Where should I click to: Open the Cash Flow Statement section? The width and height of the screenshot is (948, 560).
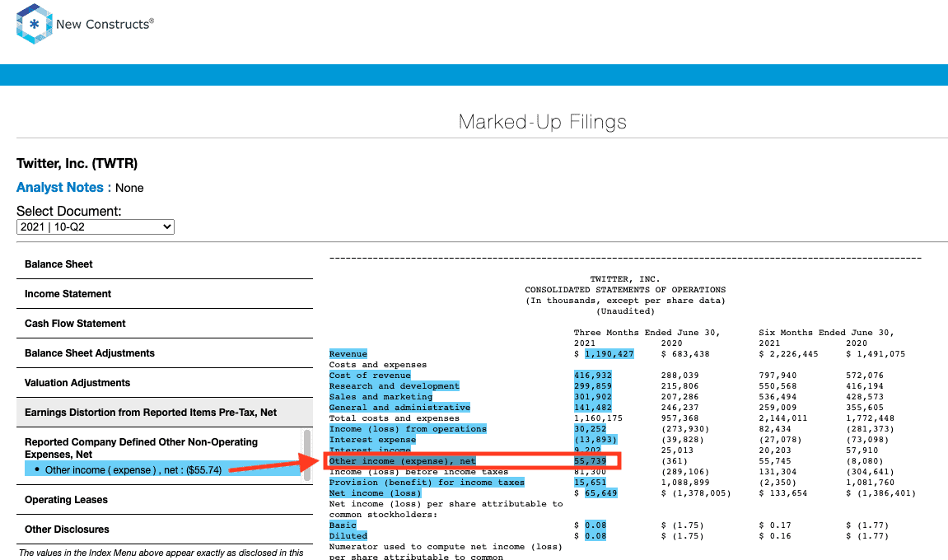coord(75,324)
